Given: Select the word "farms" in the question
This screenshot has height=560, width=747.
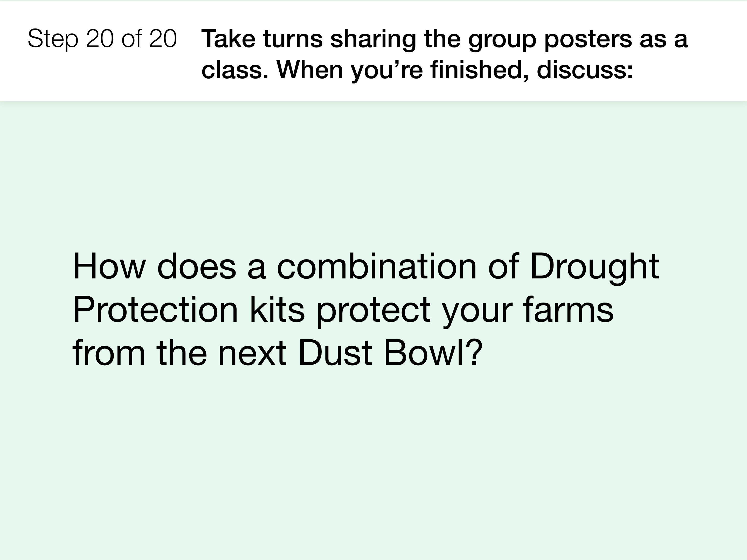Looking at the screenshot, I should coord(568,310).
